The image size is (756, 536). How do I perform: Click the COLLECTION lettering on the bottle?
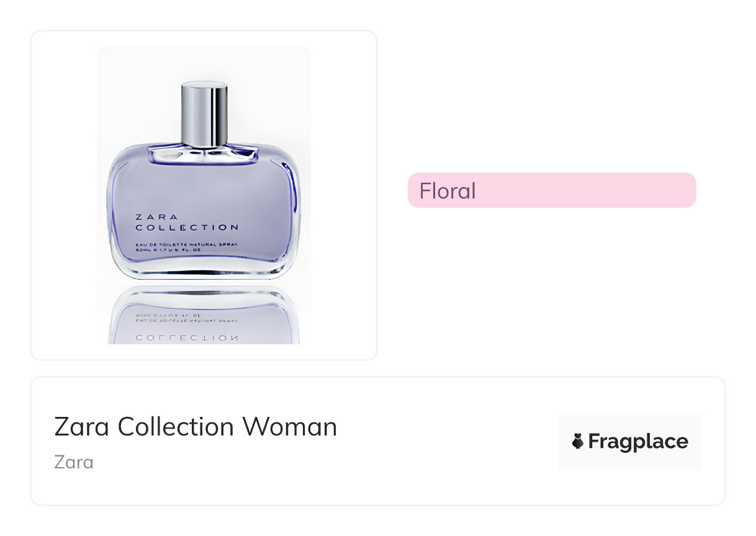[187, 228]
